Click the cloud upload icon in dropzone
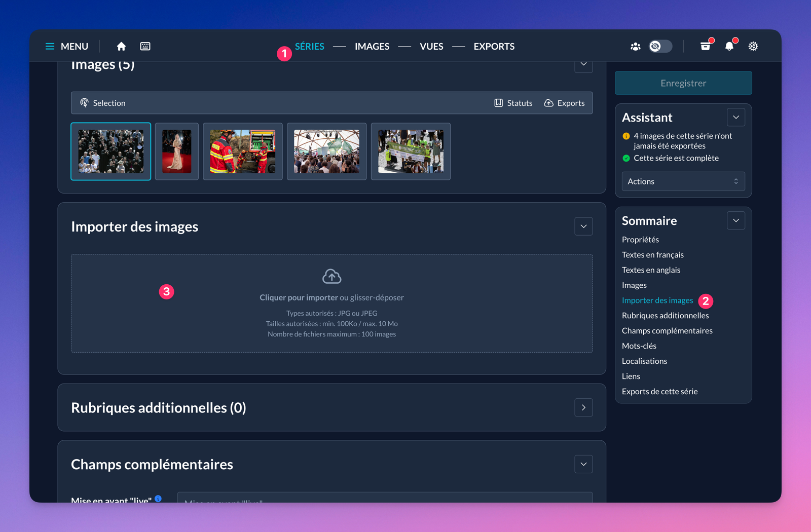Screen dimensions: 811x532 332,276
